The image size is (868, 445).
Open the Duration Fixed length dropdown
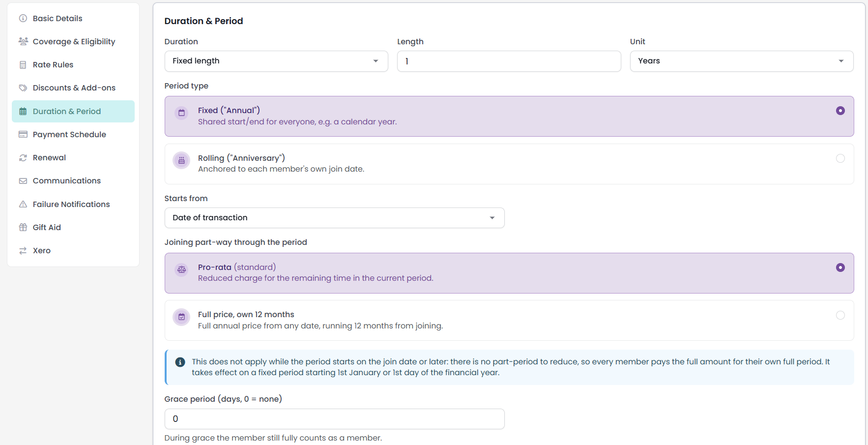point(276,61)
